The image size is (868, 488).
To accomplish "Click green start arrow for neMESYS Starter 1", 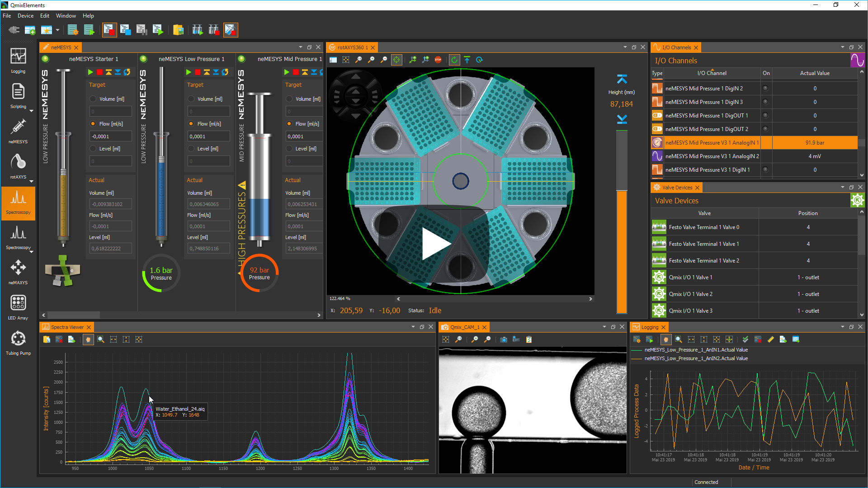I will (90, 72).
